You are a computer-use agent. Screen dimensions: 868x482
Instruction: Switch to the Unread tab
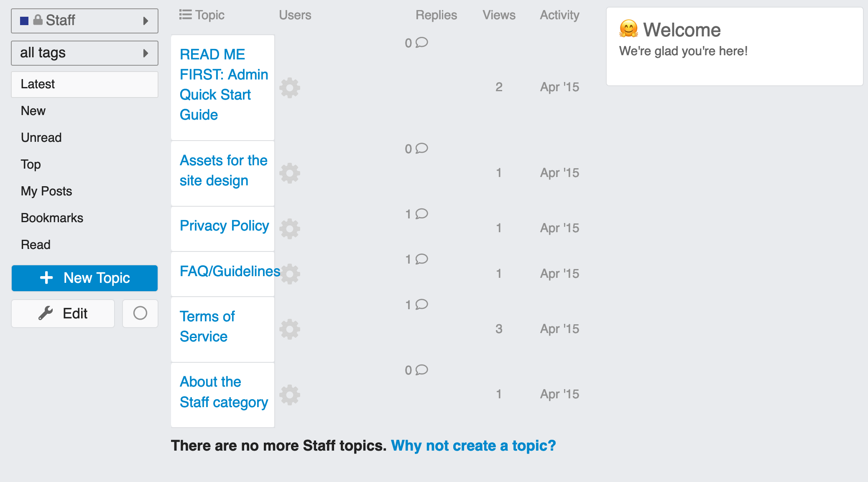(41, 138)
